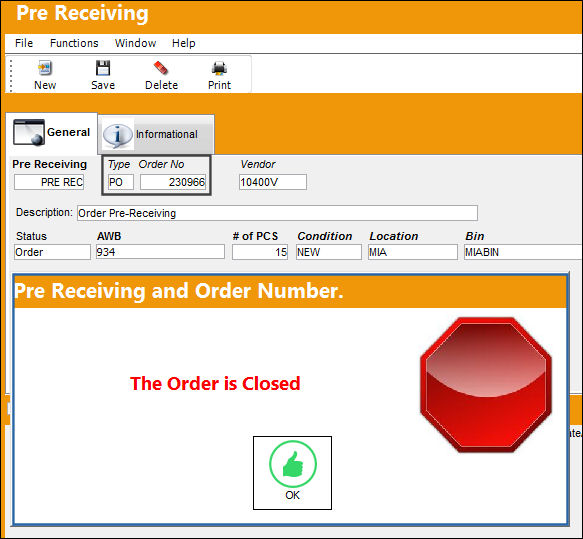This screenshot has width=583, height=539.
Task: Click the General tab window icon
Action: click(x=29, y=132)
